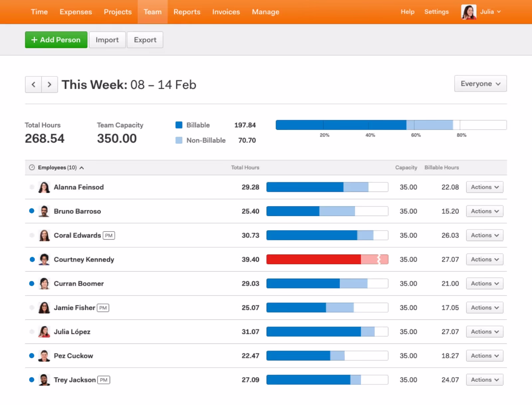Click Julia's profile avatar in header
532x405 pixels.
(x=468, y=12)
